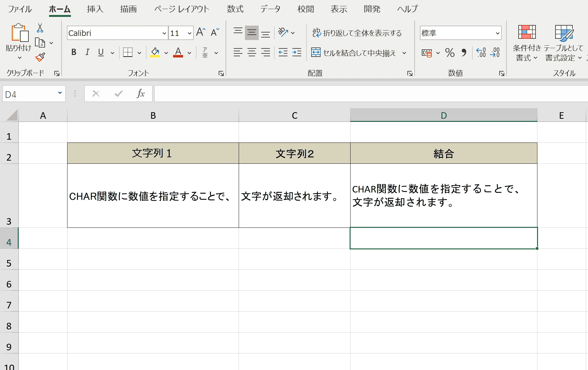Toggle wrap text (折り返して全体を表示する)
588x370 pixels.
click(357, 32)
